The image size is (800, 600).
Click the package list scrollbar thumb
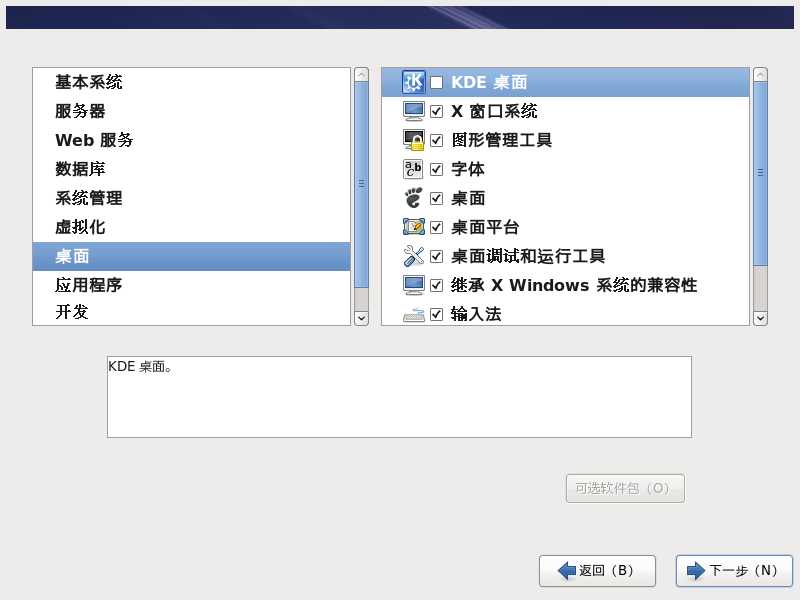pyautogui.click(x=760, y=173)
